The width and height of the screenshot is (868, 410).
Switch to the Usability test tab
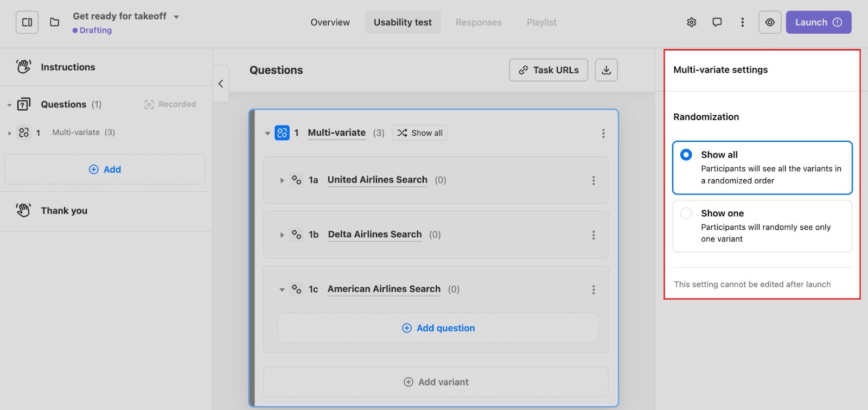click(403, 22)
